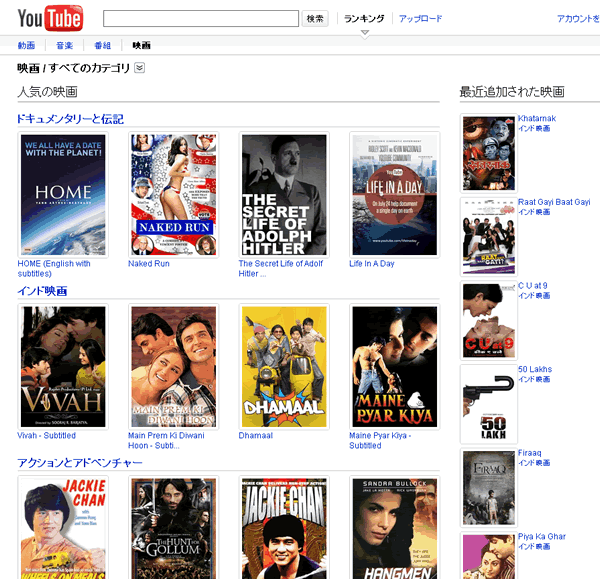Open the C U at 9 thumbnail
Image resolution: width=600 pixels, height=579 pixels.
tap(489, 321)
